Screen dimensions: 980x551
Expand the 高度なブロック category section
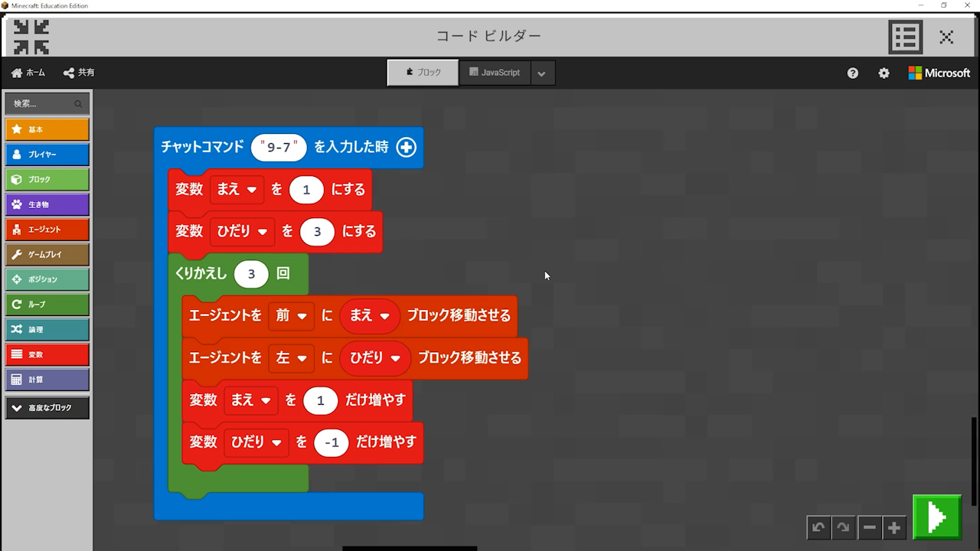tap(47, 408)
